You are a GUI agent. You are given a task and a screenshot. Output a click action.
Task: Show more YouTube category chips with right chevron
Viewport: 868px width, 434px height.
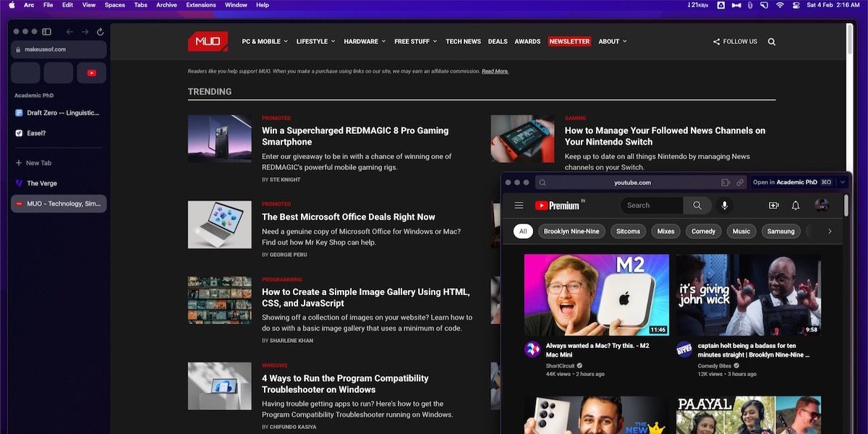point(830,231)
